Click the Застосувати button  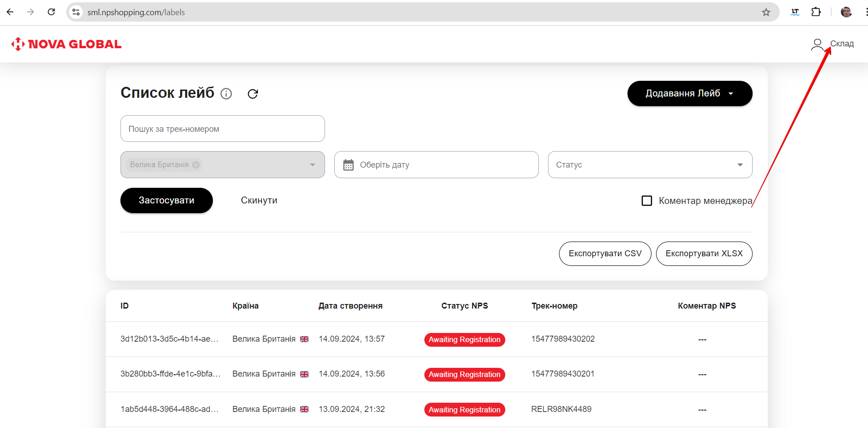[166, 200]
